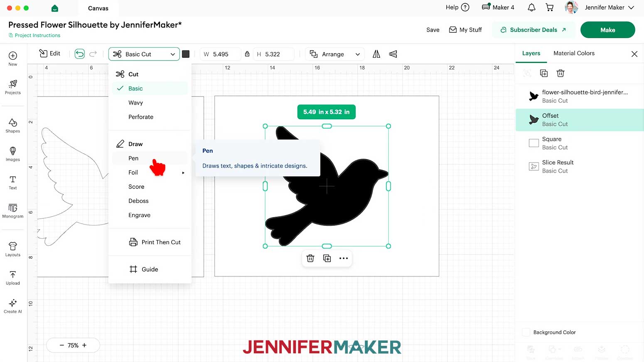Open the Maker 4 machine selector

click(x=498, y=7)
